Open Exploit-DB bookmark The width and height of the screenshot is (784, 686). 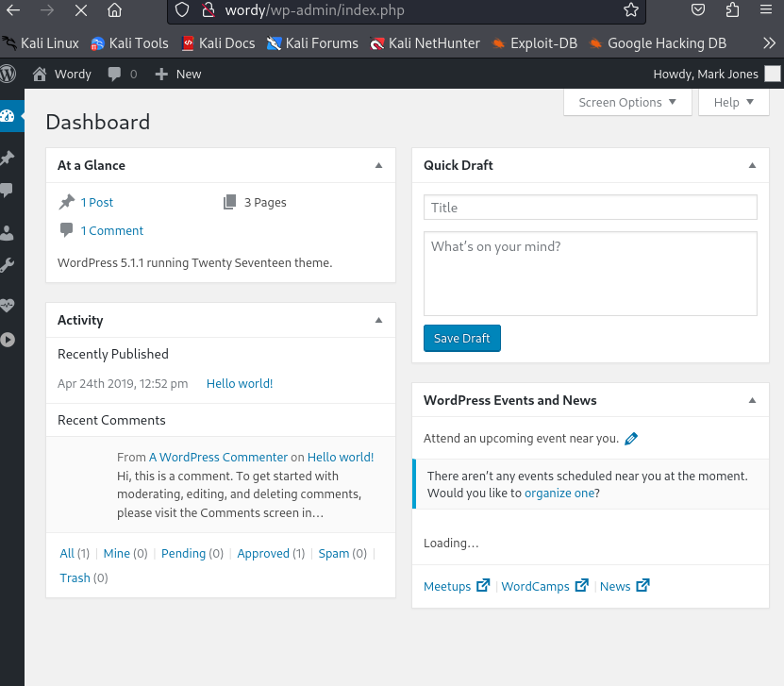coord(535,43)
